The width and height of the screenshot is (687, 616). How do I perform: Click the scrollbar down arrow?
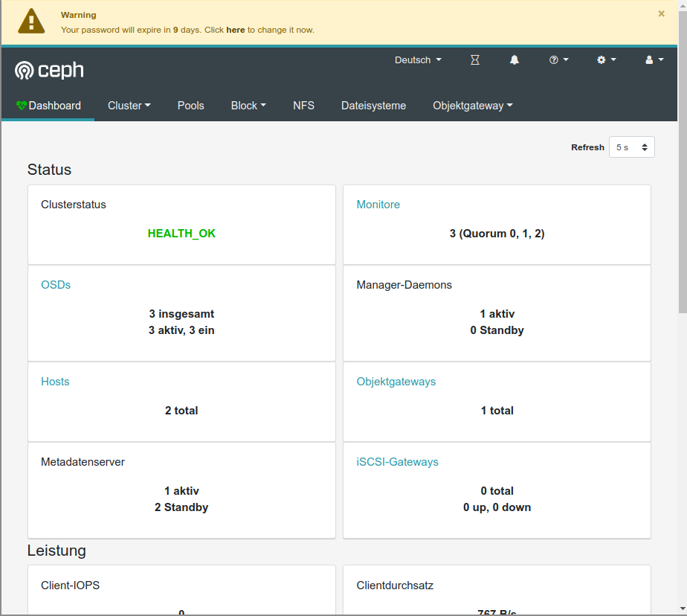pos(683,609)
